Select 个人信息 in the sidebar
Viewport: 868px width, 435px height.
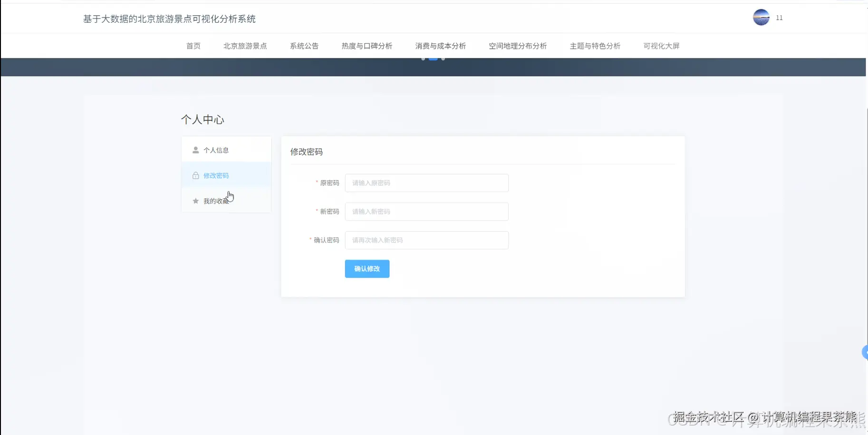(x=216, y=150)
